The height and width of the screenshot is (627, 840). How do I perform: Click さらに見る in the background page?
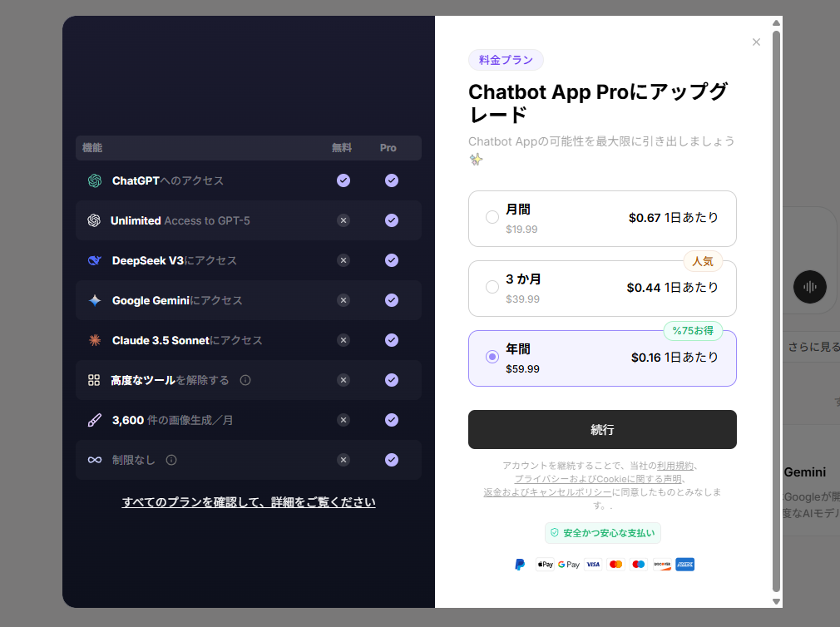pyautogui.click(x=813, y=348)
